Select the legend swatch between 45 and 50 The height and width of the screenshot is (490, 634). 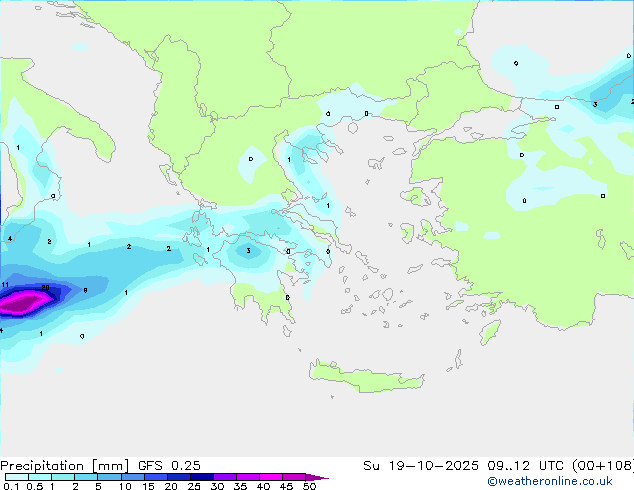pos(294,477)
